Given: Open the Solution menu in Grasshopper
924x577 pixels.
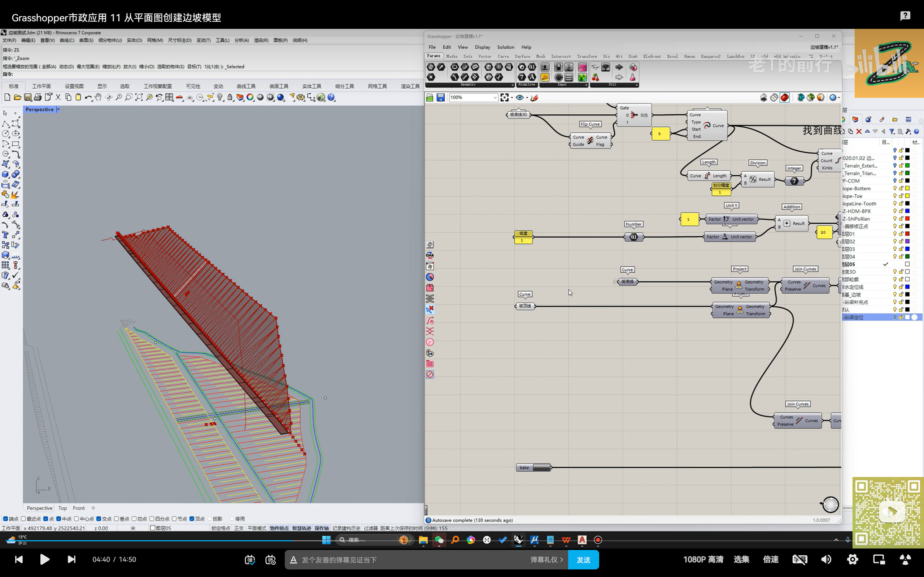Looking at the screenshot, I should (505, 47).
